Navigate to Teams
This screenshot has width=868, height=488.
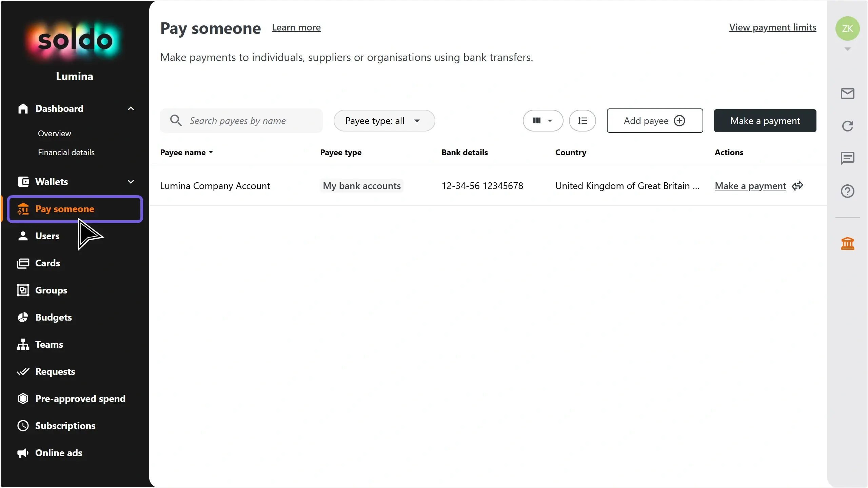[49, 345]
